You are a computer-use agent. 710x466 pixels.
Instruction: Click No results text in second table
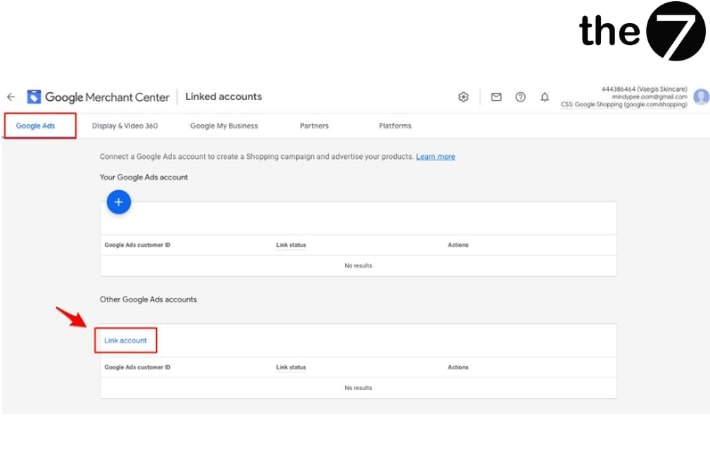[358, 388]
